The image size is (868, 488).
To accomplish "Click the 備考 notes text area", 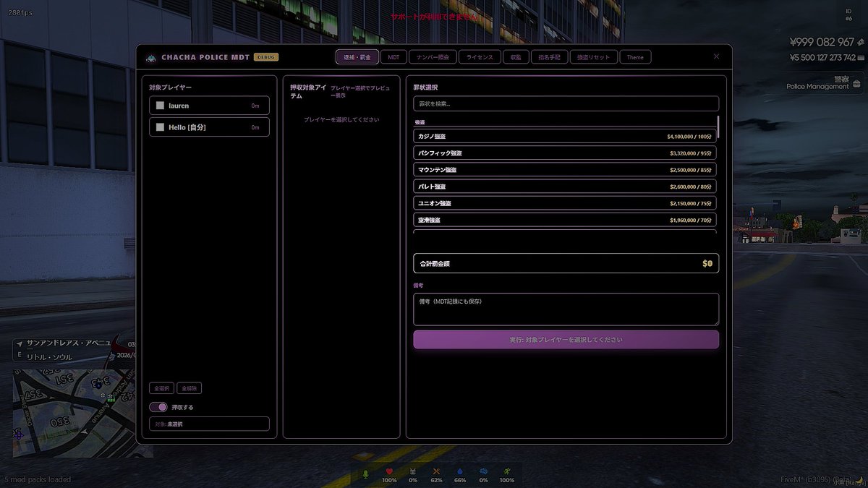I will coord(566,309).
